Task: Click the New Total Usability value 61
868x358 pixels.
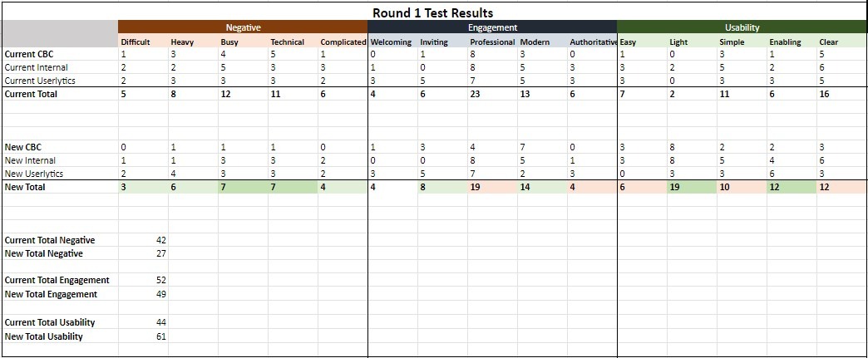Action: 160,336
